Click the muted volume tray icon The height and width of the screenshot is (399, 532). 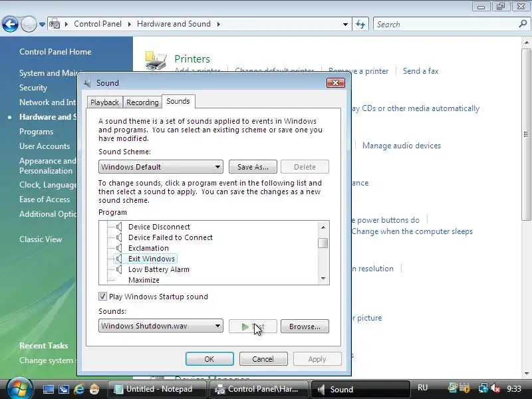495,388
